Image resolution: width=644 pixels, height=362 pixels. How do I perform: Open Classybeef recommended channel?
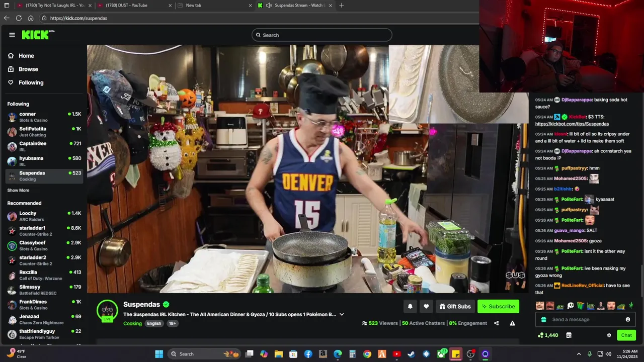(x=44, y=245)
